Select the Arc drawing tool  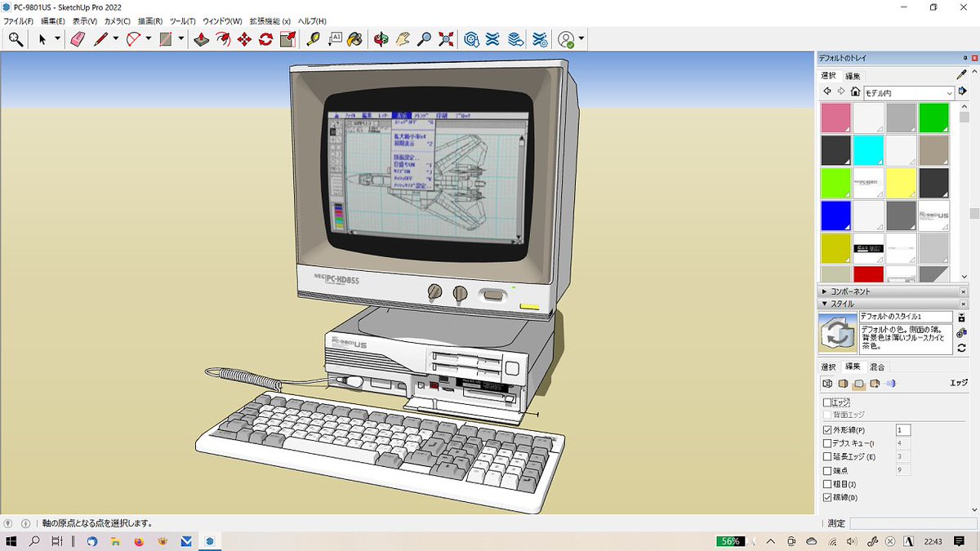click(x=134, y=38)
